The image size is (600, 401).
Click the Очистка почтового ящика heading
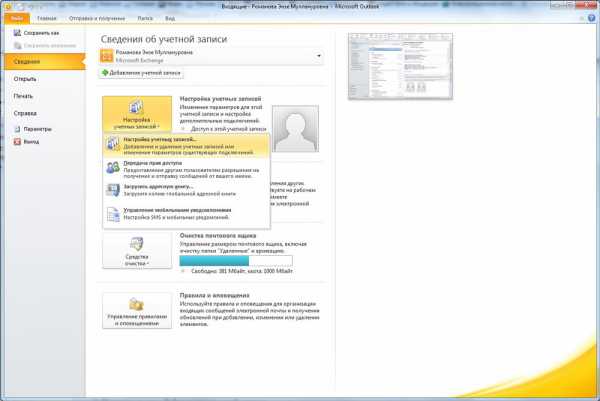pos(218,236)
